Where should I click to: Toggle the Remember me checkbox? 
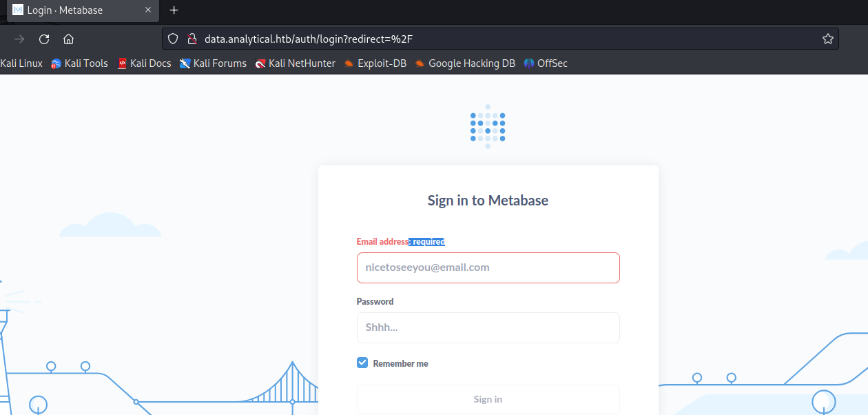pos(362,363)
